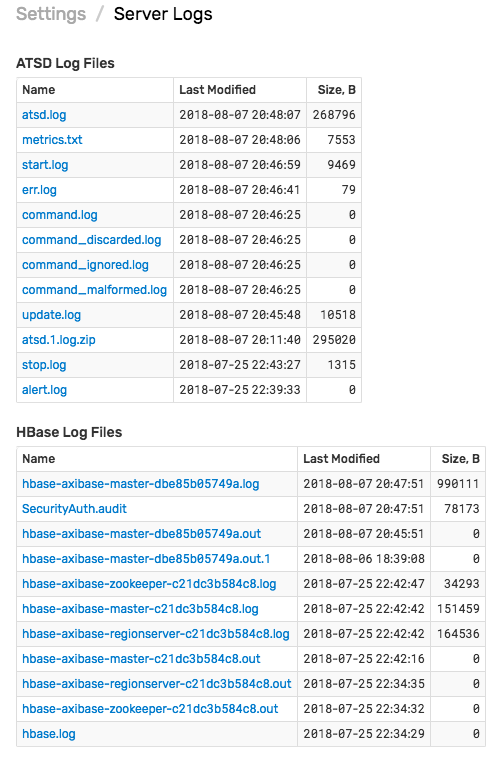View hbase-axibase-master-dbe85b05749a.out.1 file

[146, 559]
